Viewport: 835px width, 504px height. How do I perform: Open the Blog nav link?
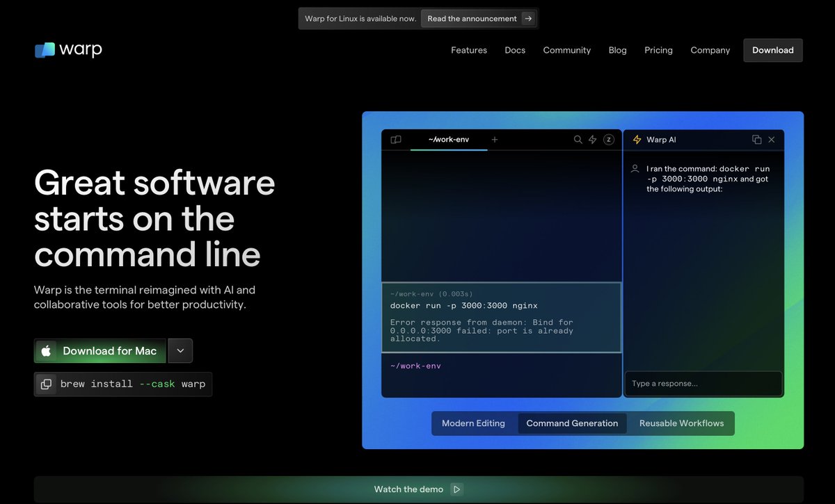click(x=618, y=50)
